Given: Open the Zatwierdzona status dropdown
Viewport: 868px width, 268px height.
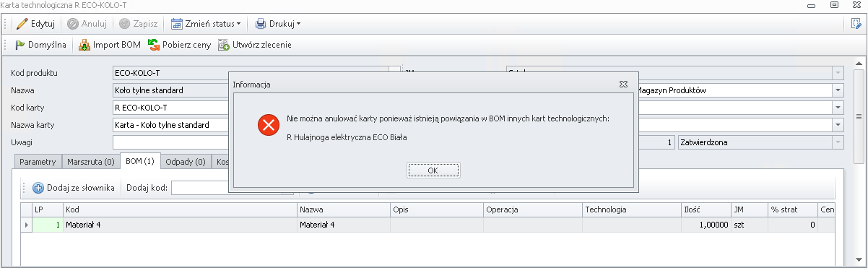Looking at the screenshot, I should coord(838,142).
